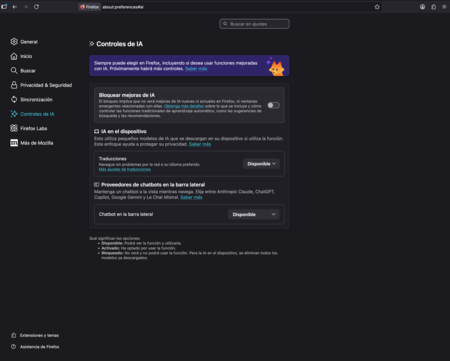Click the bookmark star icon in address bar
Screen dimensions: 450x361
pos(377,7)
